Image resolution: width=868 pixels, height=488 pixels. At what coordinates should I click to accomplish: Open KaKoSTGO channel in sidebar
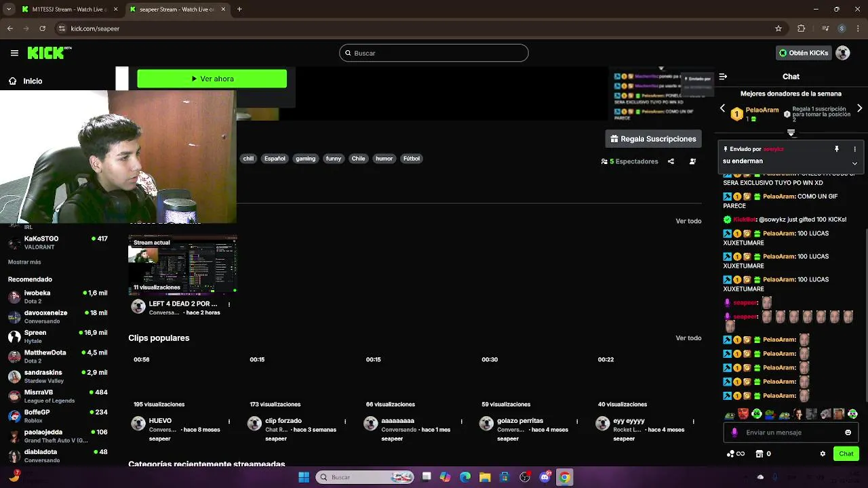tap(58, 243)
